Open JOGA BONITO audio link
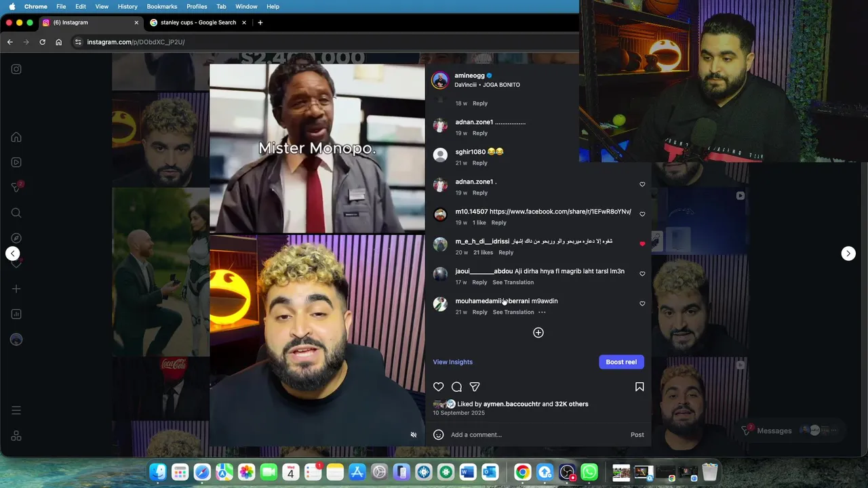The image size is (868, 488). [x=501, y=85]
